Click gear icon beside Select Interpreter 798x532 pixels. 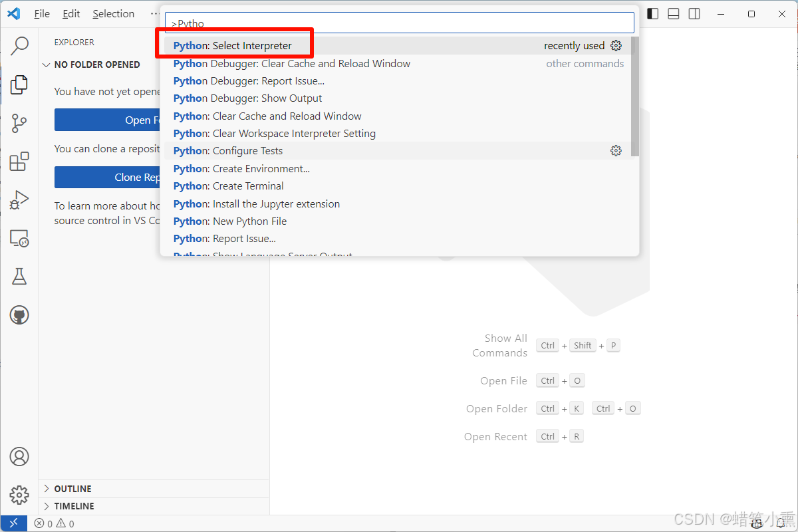[616, 46]
